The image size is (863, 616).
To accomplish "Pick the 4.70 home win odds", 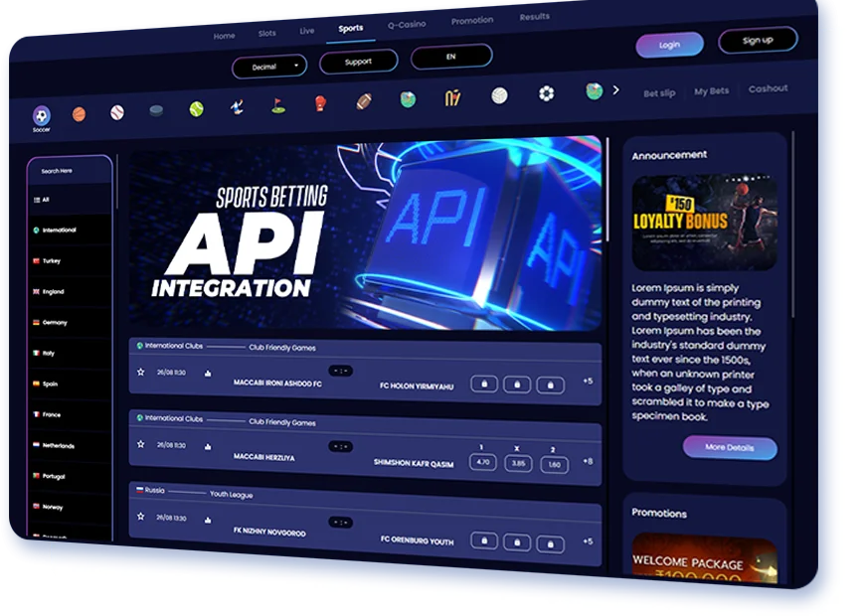I will point(482,462).
